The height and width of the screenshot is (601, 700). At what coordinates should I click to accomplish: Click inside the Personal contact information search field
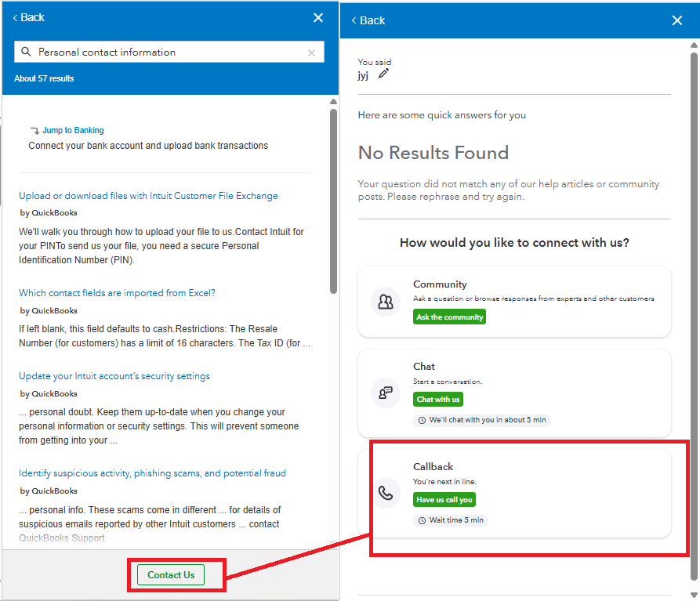(157, 52)
